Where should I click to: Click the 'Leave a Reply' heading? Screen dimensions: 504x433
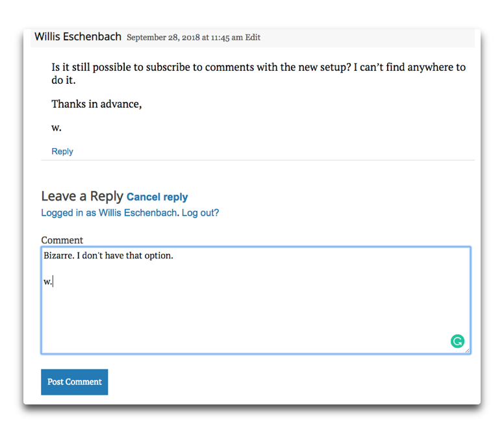[x=82, y=196]
